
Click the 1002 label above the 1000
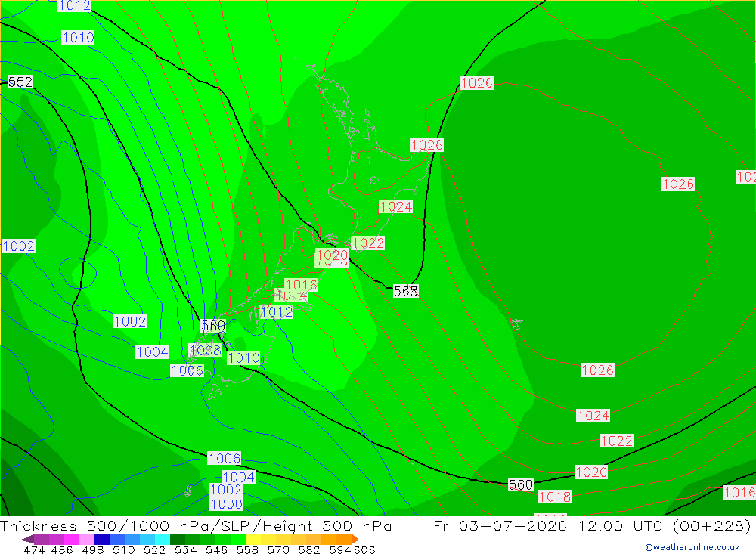pos(225,490)
